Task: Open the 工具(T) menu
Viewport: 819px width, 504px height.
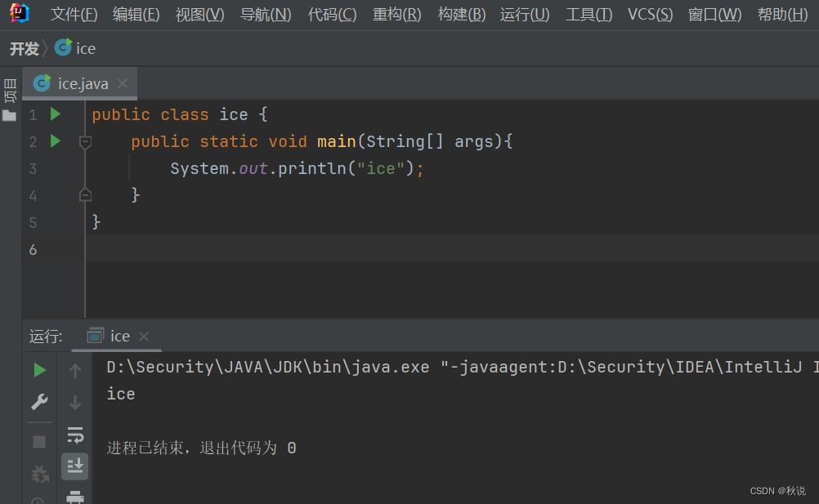Action: click(x=589, y=15)
